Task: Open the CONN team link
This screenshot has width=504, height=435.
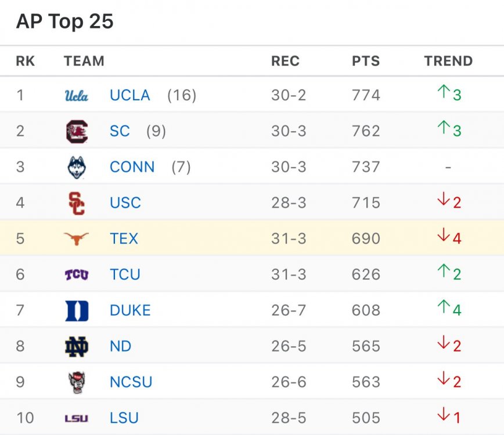Action: (x=132, y=167)
